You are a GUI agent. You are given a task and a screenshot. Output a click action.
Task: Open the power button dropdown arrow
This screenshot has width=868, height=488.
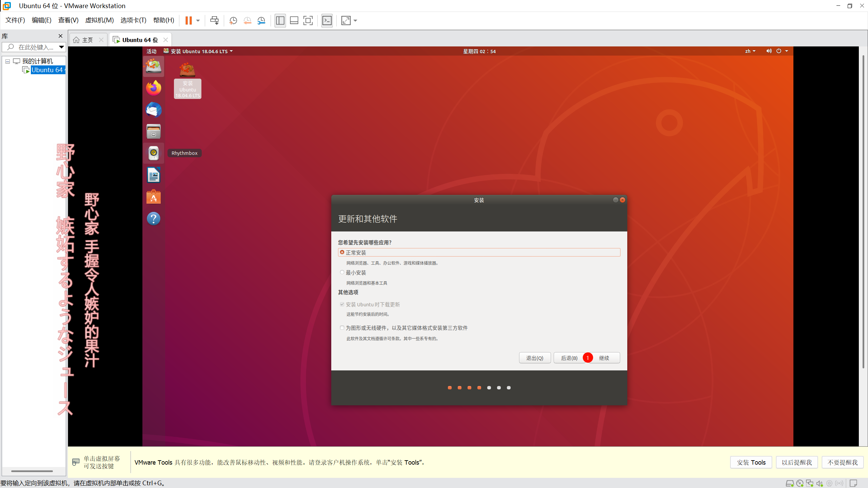787,51
